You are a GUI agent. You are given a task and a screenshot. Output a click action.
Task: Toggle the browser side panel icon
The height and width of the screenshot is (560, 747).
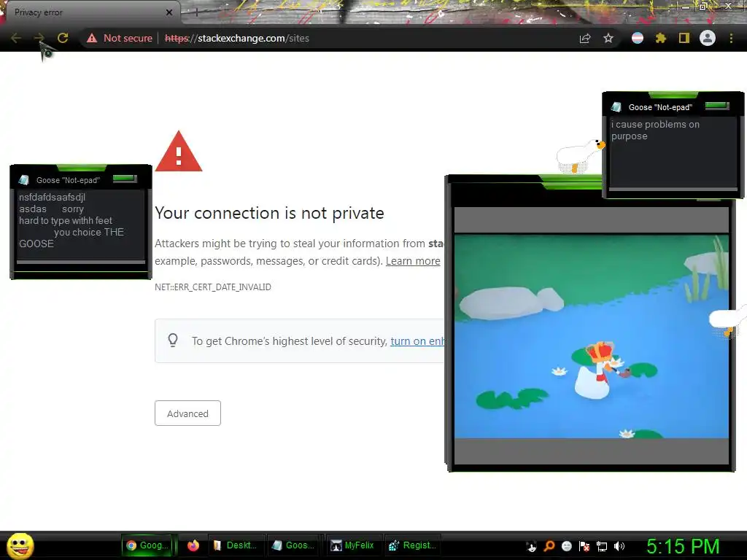(684, 38)
